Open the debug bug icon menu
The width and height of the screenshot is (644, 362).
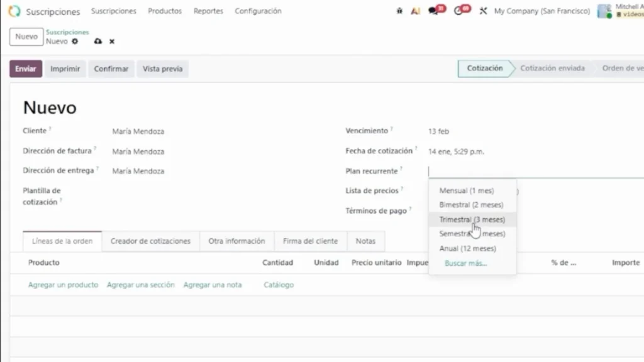tap(399, 11)
